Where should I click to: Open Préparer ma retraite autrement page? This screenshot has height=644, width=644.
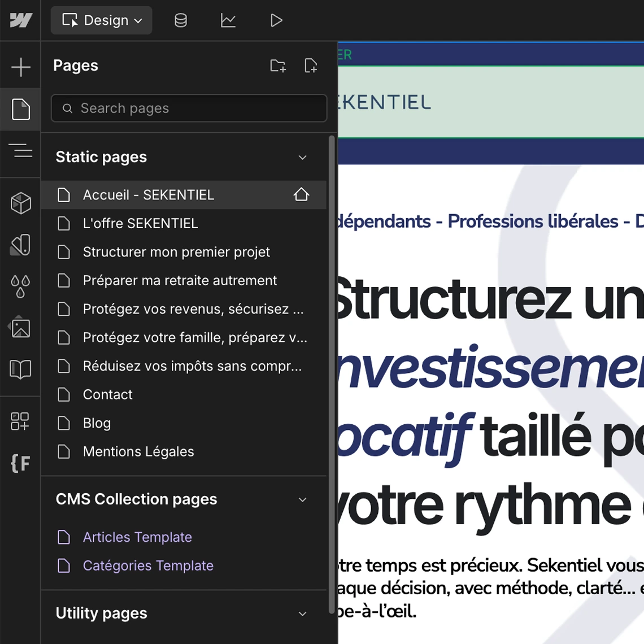[x=184, y=281]
